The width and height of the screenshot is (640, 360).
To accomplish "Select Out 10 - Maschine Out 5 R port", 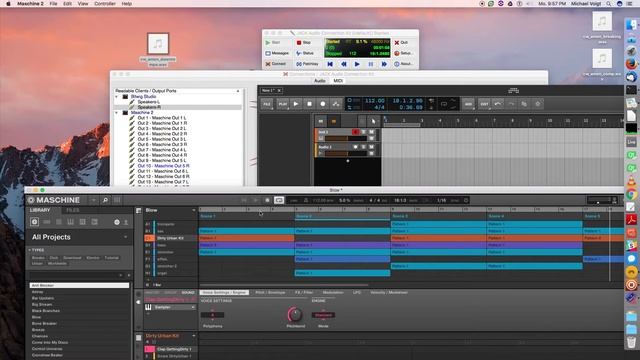I will pos(163,166).
